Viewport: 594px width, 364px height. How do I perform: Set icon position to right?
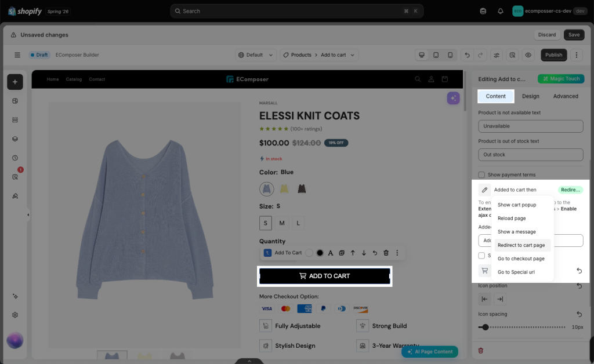500,299
